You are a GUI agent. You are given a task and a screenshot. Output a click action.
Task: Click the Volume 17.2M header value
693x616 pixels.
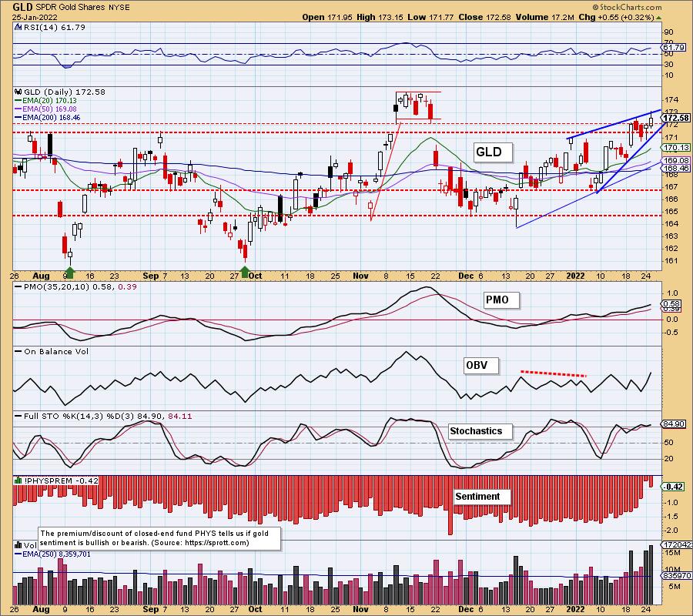(x=544, y=17)
